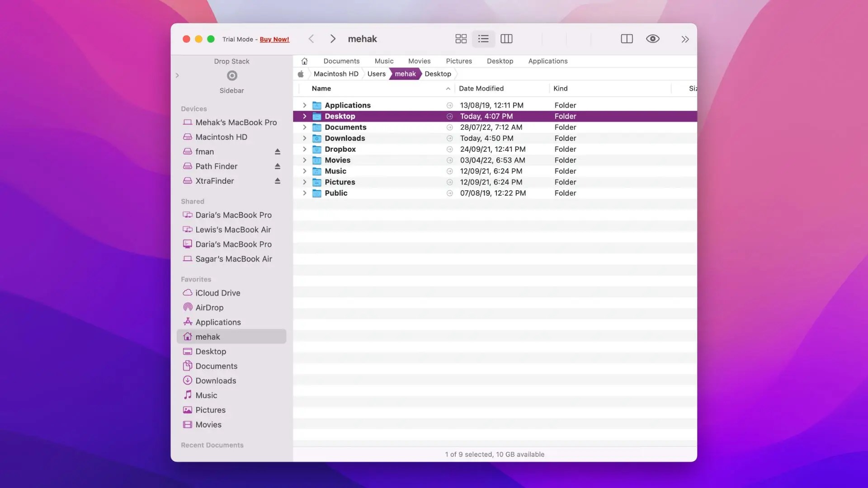The image size is (868, 488).
Task: Switch to column view
Action: (506, 39)
